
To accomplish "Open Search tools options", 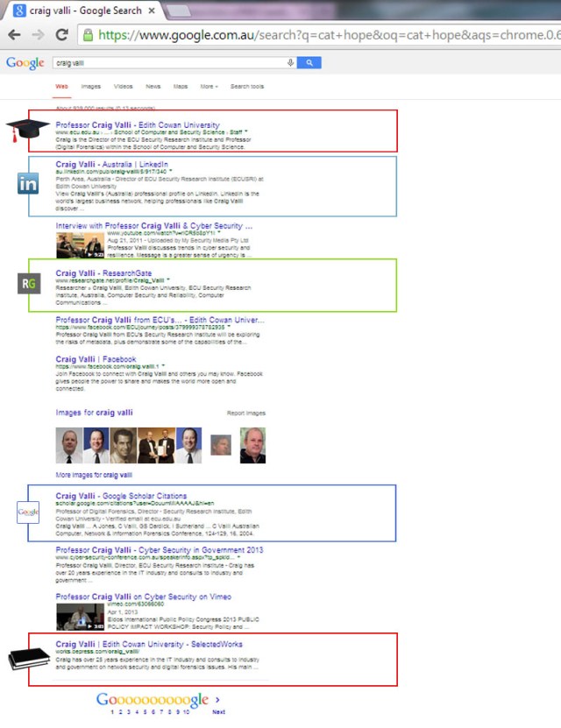I will [x=247, y=87].
